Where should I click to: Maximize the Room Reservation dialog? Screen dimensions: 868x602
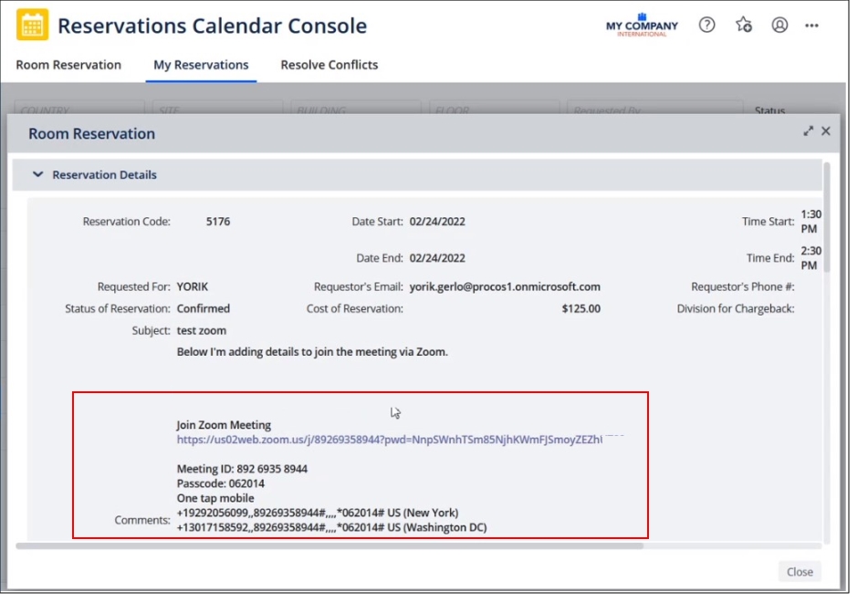(x=808, y=131)
